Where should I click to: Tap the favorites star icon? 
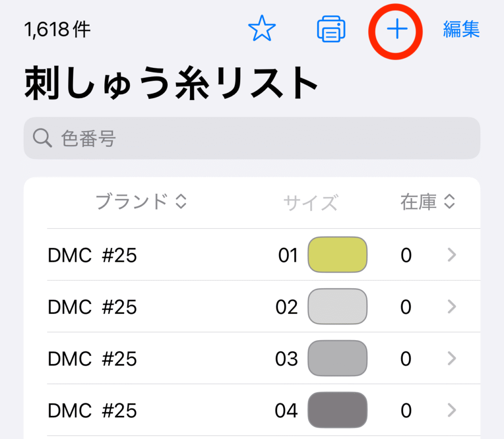(262, 29)
